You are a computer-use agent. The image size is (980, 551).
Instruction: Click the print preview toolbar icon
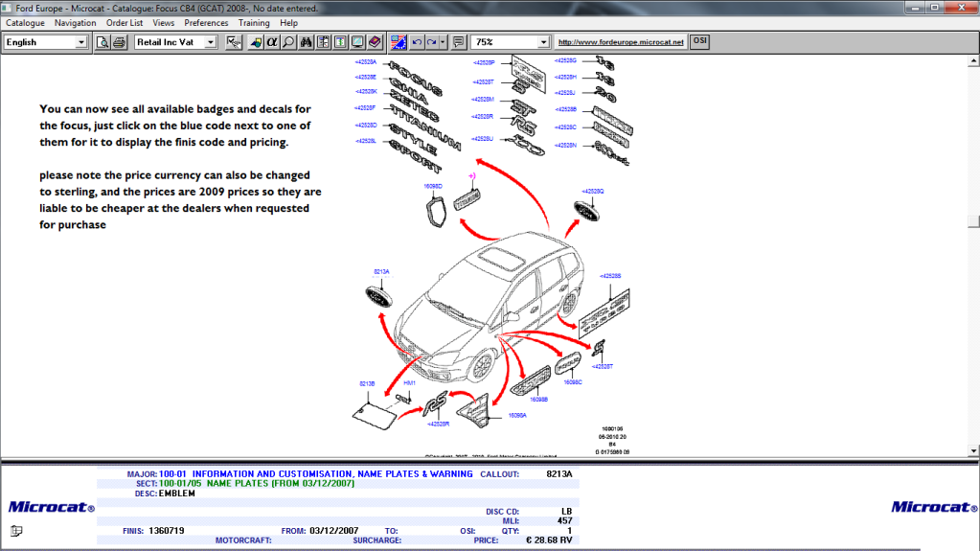pos(103,42)
